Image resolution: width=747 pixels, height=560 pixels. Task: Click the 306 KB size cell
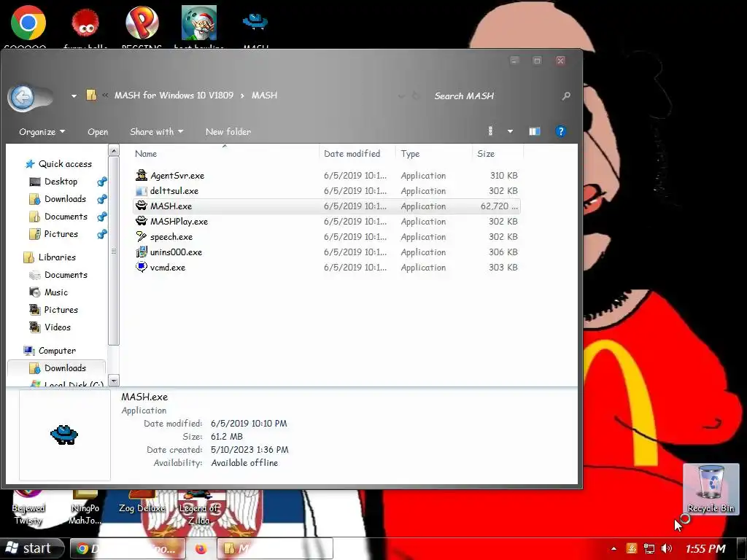point(503,252)
